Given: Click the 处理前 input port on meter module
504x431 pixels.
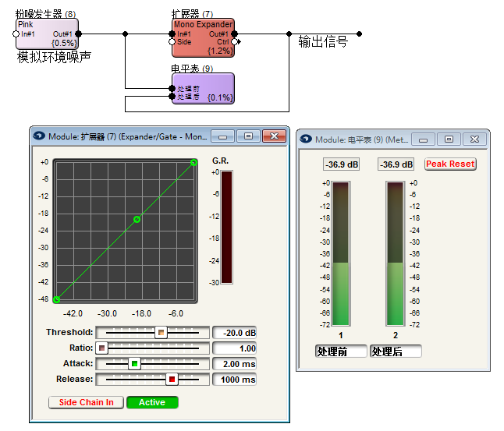Looking at the screenshot, I should pos(172,88).
